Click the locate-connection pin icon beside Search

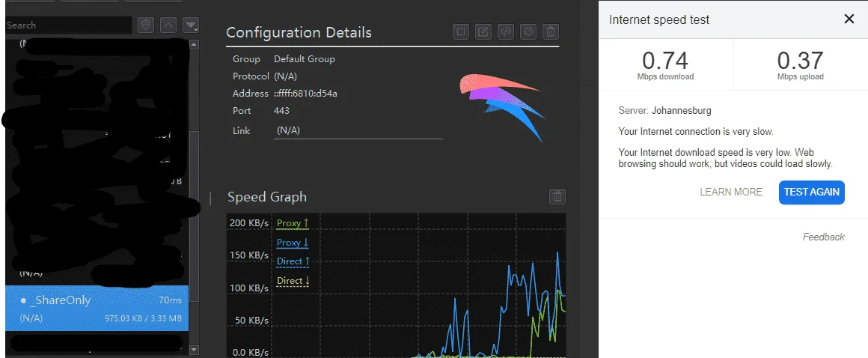point(146,25)
